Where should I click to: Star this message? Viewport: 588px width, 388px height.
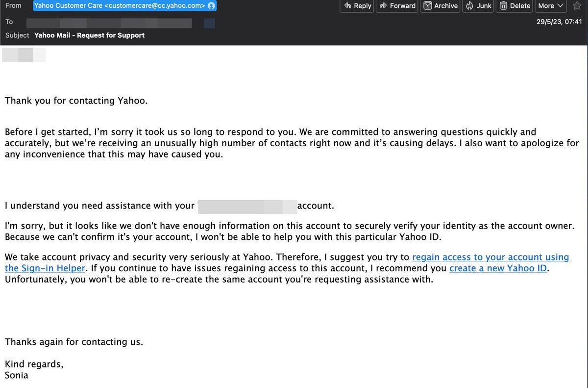coord(577,6)
